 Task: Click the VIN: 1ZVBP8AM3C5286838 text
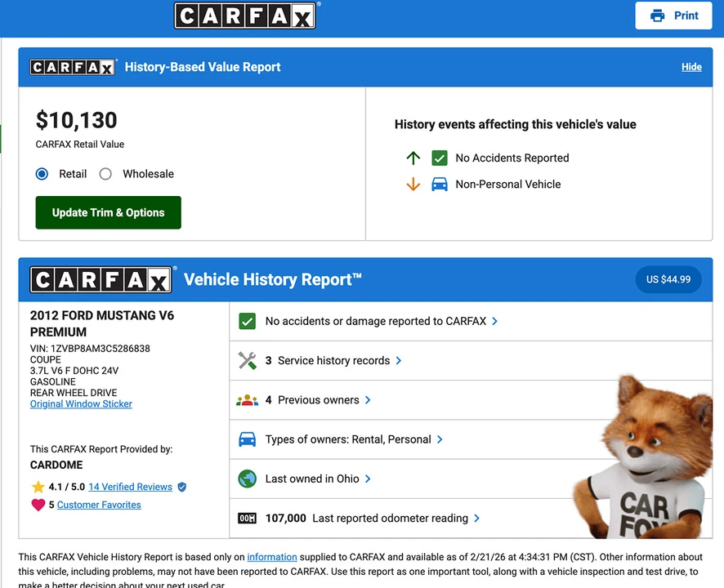pyautogui.click(x=90, y=349)
